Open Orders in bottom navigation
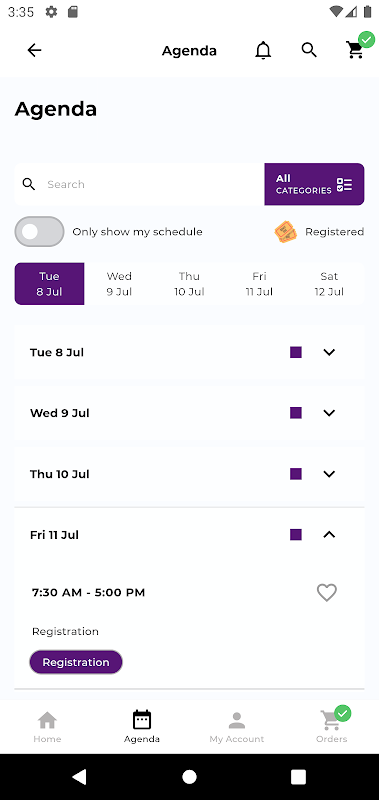Screen dimensions: 379x800 332,727
